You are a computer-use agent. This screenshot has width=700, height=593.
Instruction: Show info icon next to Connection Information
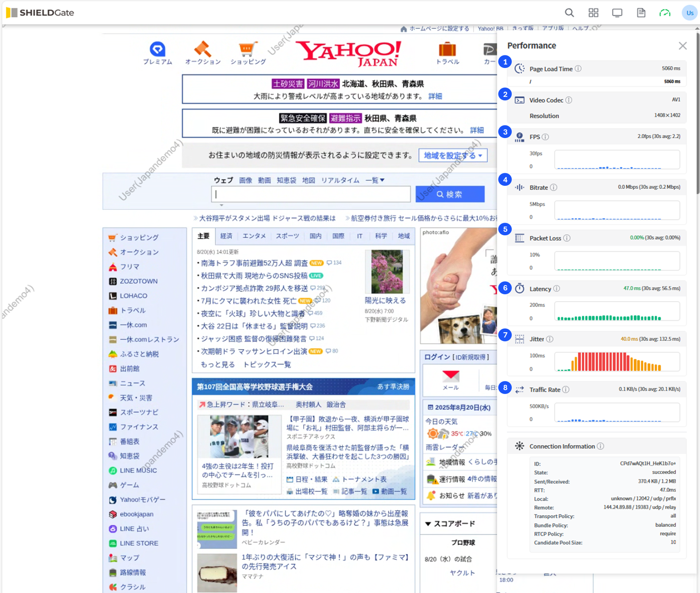tap(601, 446)
